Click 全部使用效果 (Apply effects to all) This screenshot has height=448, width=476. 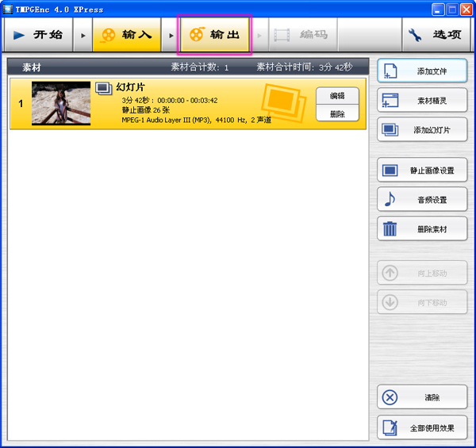(x=422, y=427)
